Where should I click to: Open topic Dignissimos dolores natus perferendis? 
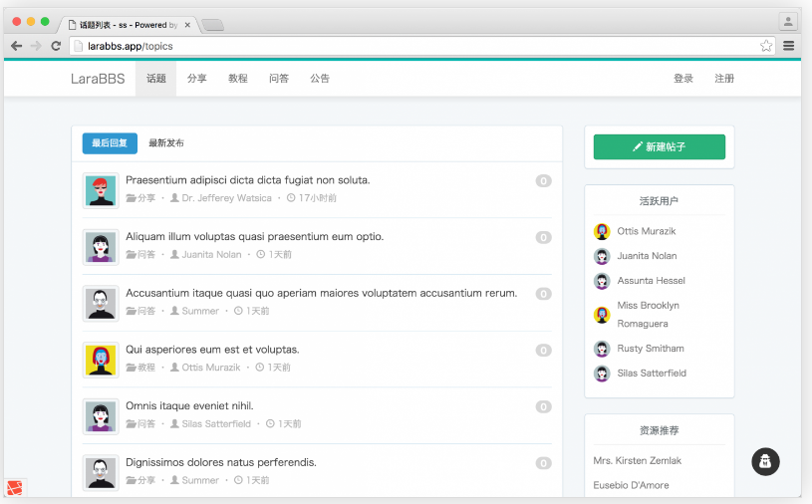[221, 462]
